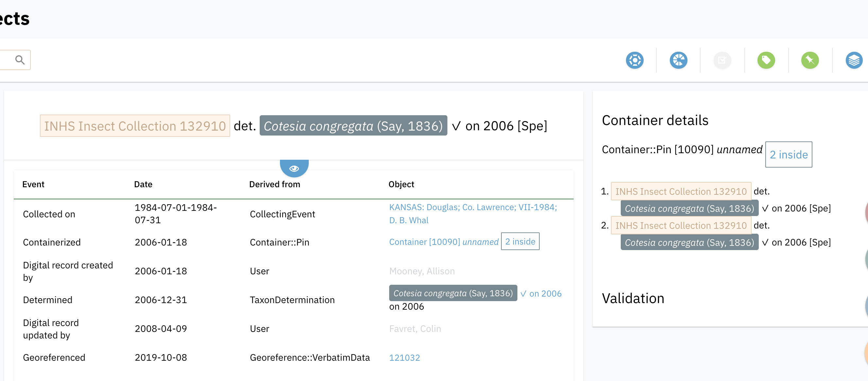The height and width of the screenshot is (381, 868).
Task: Click Cotesia congregata in the Determined row
Action: 453,293
